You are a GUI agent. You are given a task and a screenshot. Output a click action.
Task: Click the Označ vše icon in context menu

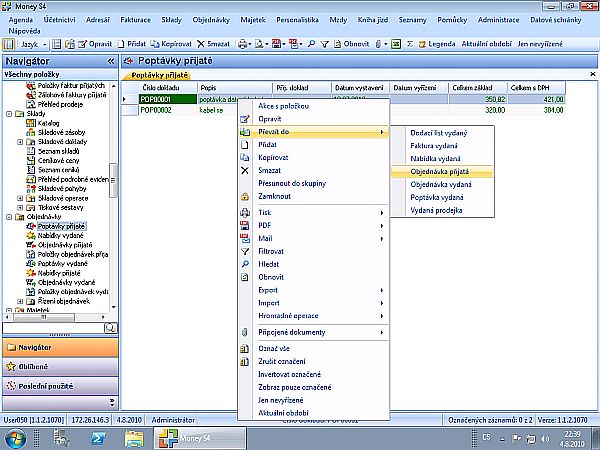tap(245, 349)
